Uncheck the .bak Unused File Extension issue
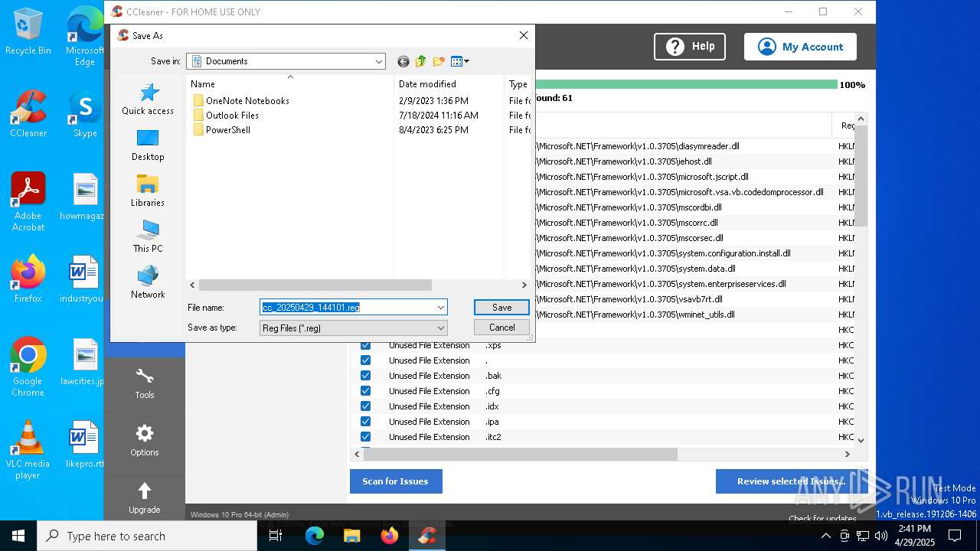The image size is (980, 551). pos(365,376)
